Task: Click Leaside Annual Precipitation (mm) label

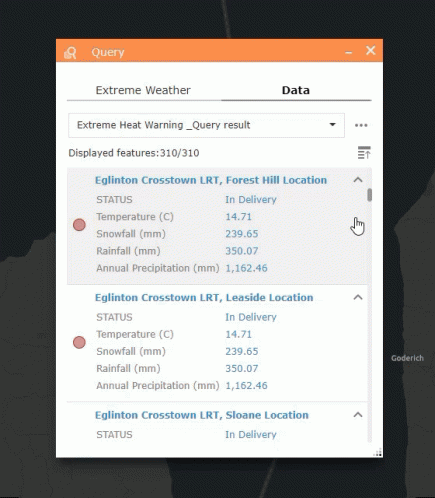Action: (x=158, y=386)
